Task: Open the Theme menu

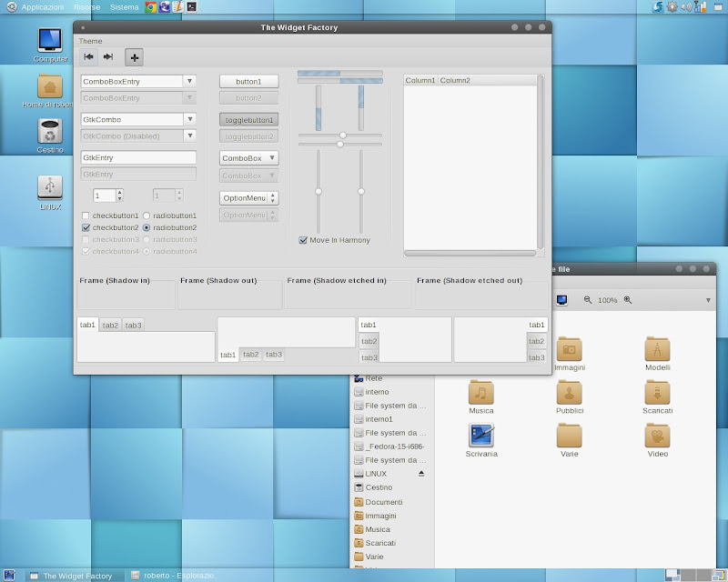Action: point(91,41)
